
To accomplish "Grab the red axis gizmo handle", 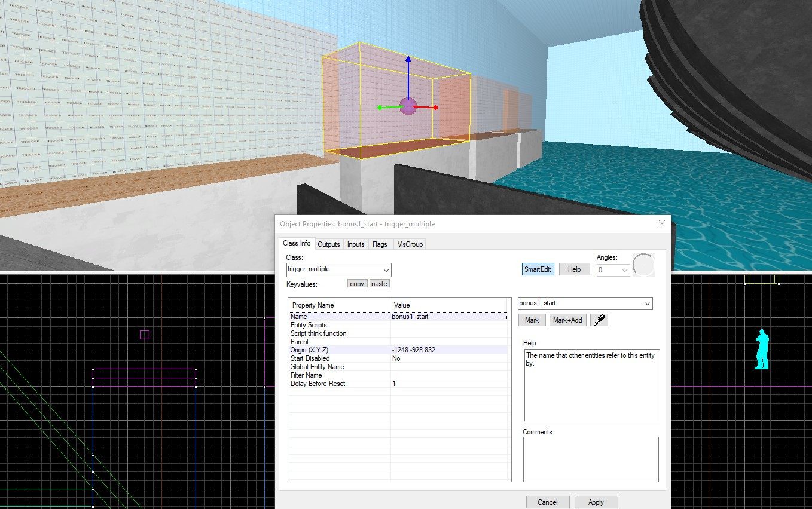I will (x=435, y=108).
